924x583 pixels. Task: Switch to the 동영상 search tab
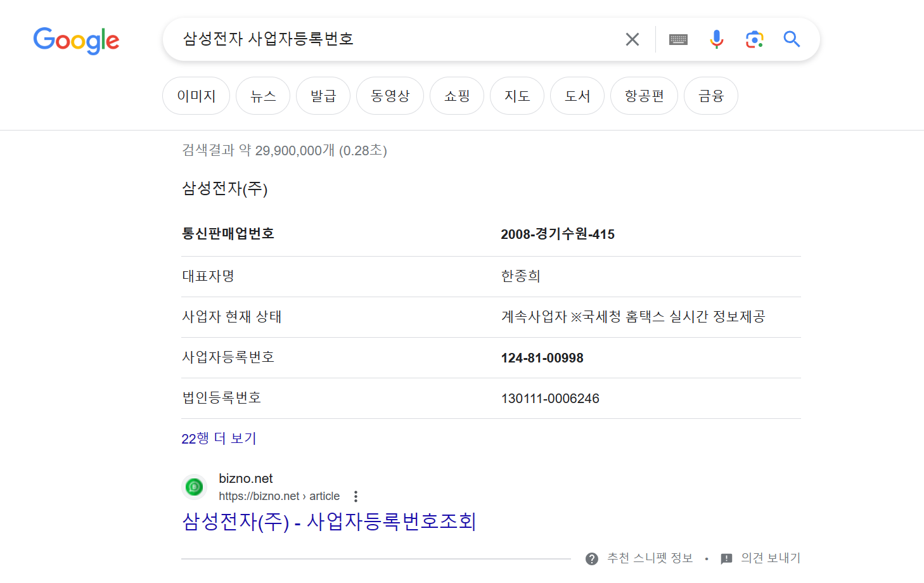pyautogui.click(x=390, y=96)
